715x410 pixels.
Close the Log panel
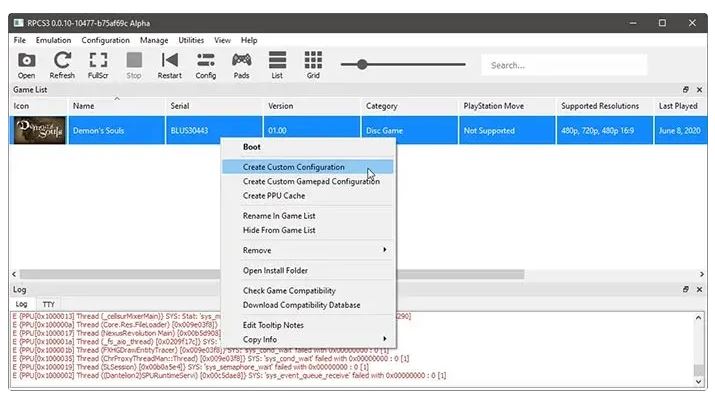tap(699, 289)
